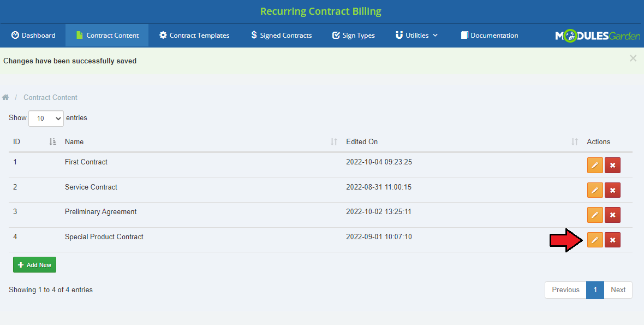Screen dimensions: 644x325
Task: Edit the Service Contract entry
Action: tap(595, 190)
